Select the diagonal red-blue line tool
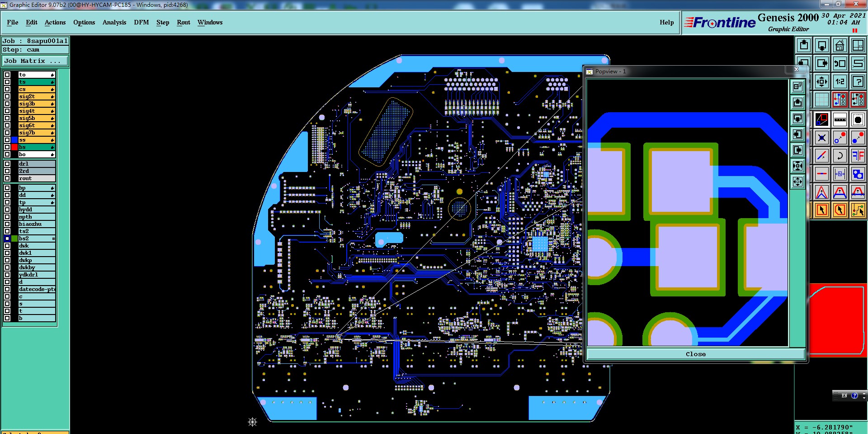The height and width of the screenshot is (434, 868). (x=822, y=156)
